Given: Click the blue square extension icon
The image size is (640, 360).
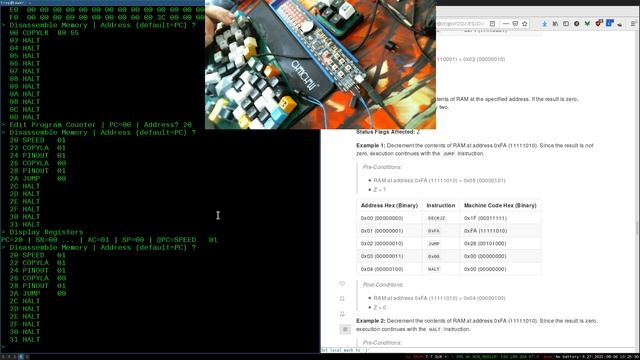Looking at the screenshot, I should pyautogui.click(x=609, y=23).
